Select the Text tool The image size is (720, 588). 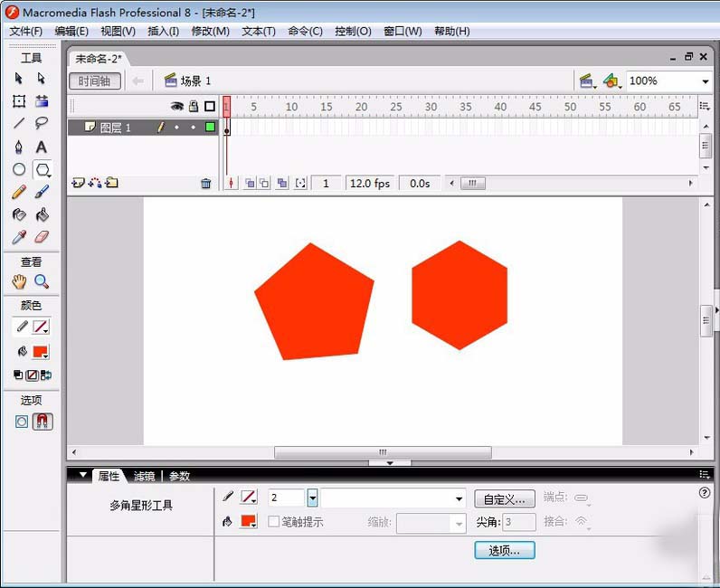coord(42,147)
